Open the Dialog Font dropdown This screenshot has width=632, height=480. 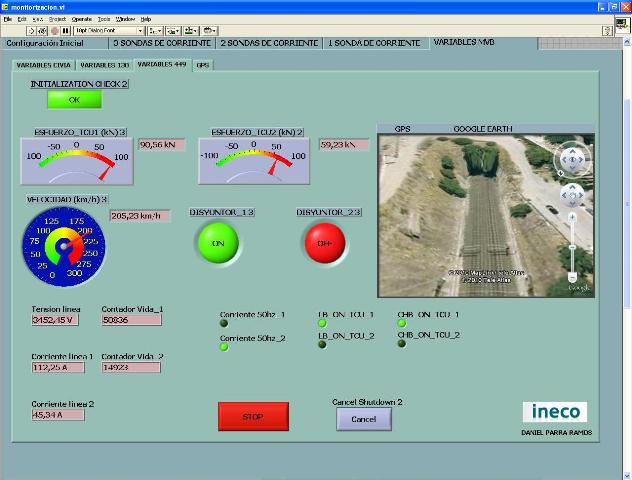point(109,31)
